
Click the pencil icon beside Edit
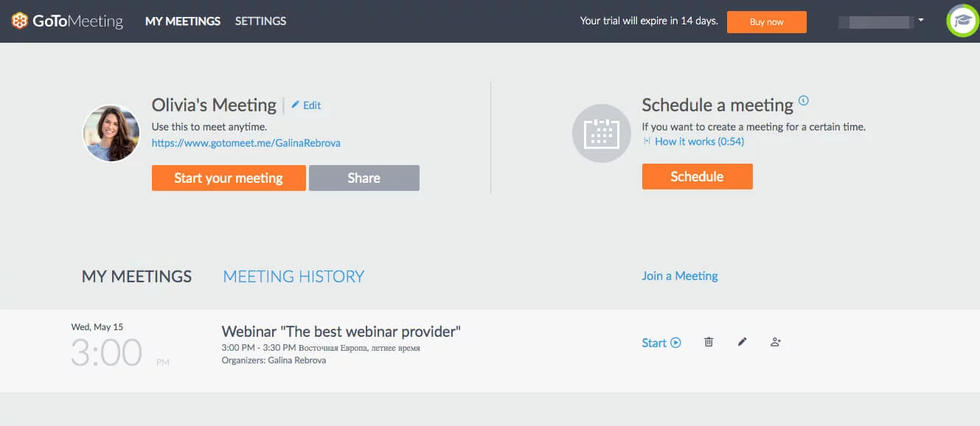296,105
